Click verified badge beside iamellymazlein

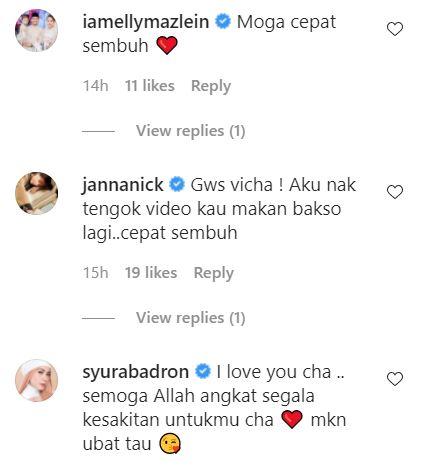pyautogui.click(x=223, y=22)
